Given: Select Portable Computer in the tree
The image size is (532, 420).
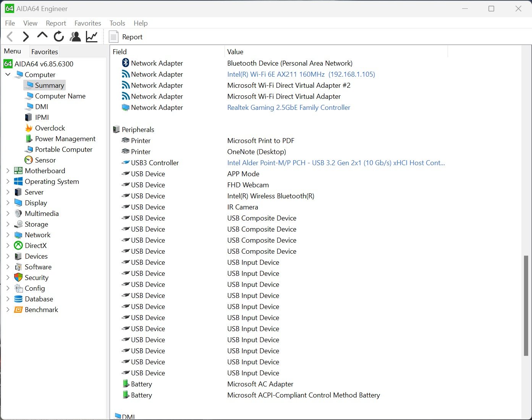Looking at the screenshot, I should tap(64, 150).
